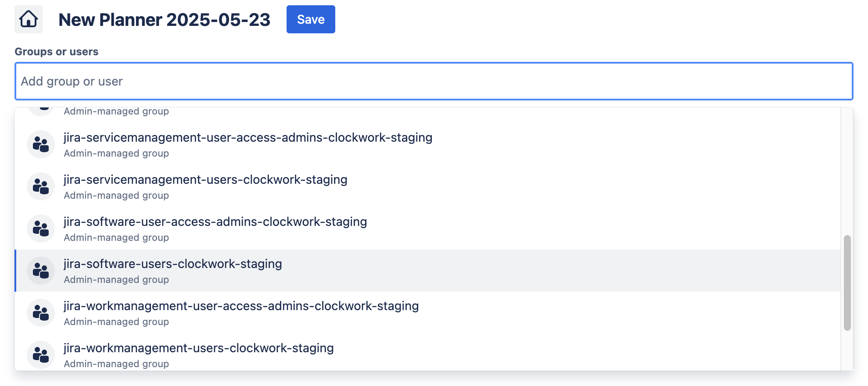Select jira-workmanagement-users-clockwork-staging group option
This screenshot has width=868, height=386.
(198, 348)
